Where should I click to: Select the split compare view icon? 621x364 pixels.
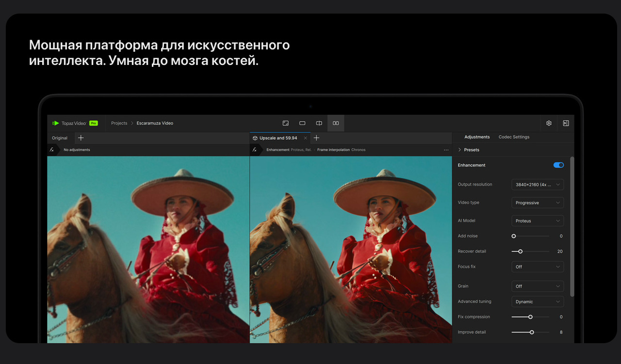pyautogui.click(x=319, y=123)
